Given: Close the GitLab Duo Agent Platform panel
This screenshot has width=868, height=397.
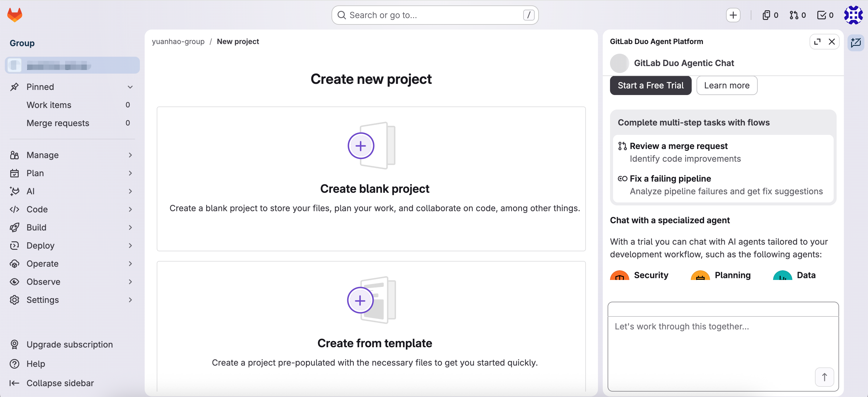Looking at the screenshot, I should [832, 42].
